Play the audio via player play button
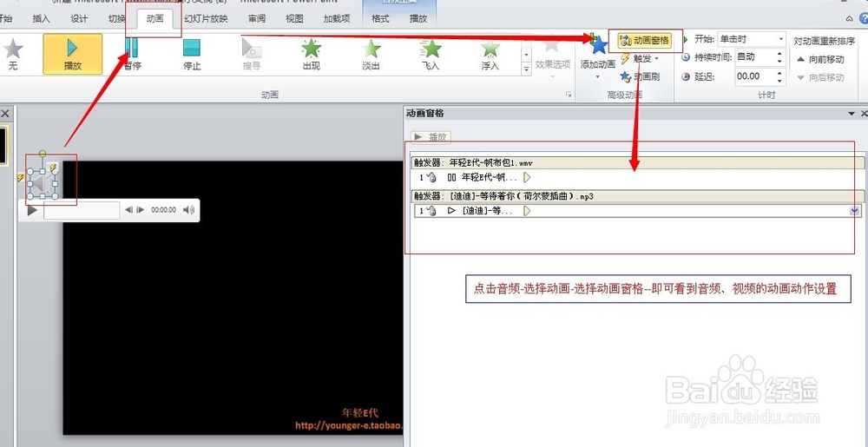 pyautogui.click(x=32, y=210)
